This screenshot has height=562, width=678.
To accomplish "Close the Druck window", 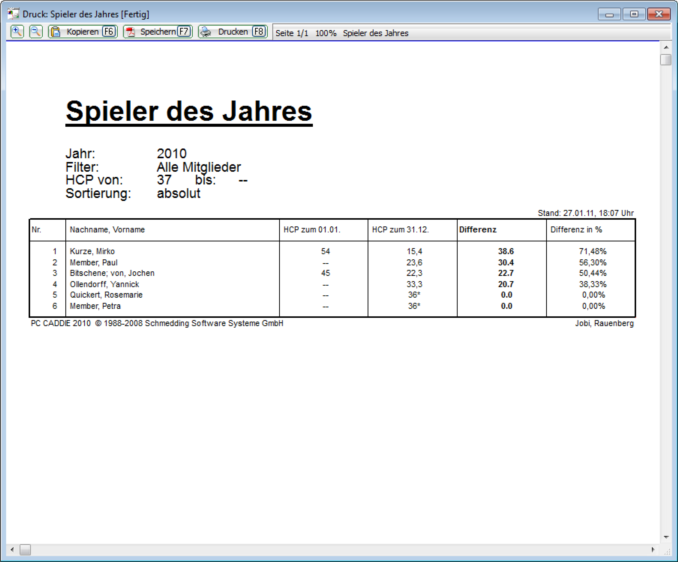I will point(659,14).
